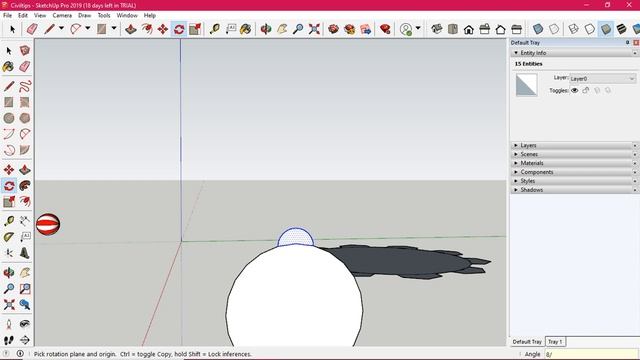Choose the Offset tool in top toolbar
The image size is (640, 360).
147,29
